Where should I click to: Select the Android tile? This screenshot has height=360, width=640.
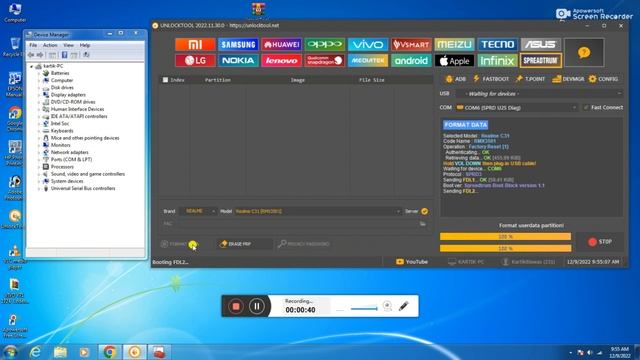click(411, 60)
